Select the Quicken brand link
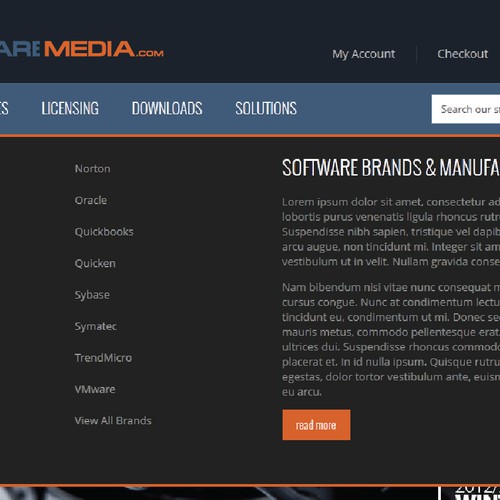 point(95,263)
